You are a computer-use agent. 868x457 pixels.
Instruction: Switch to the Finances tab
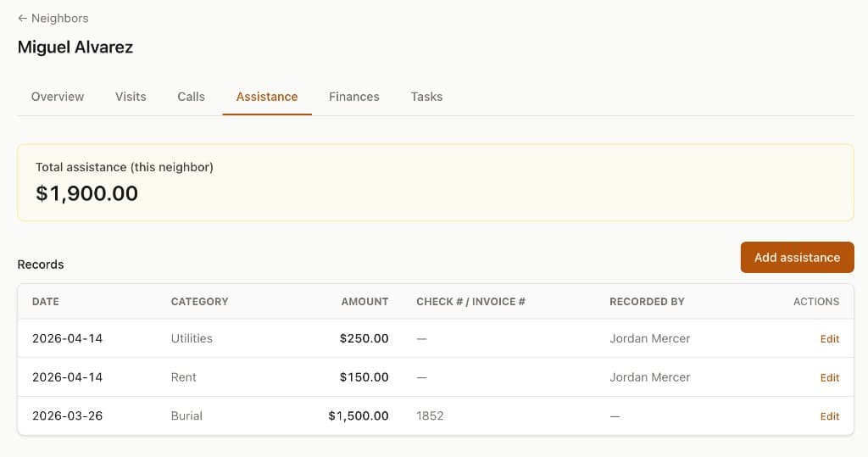(354, 97)
